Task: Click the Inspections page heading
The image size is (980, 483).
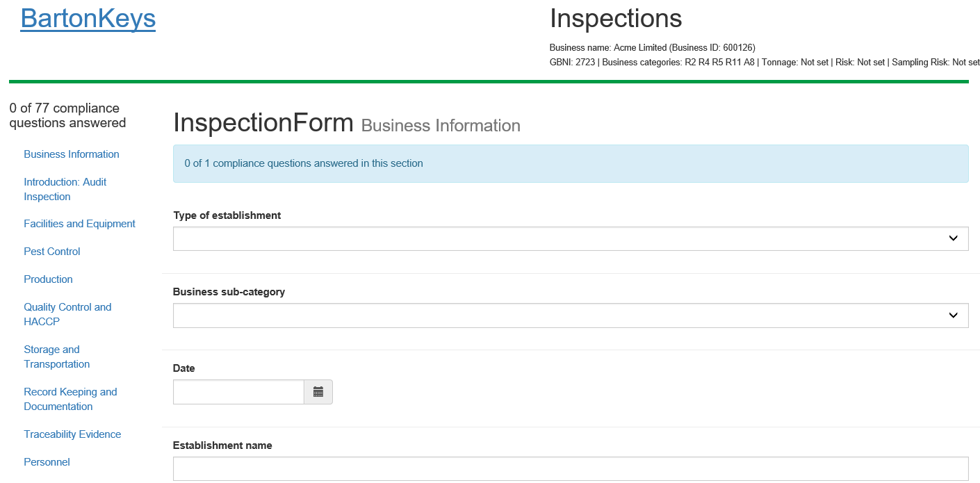Action: (x=616, y=19)
